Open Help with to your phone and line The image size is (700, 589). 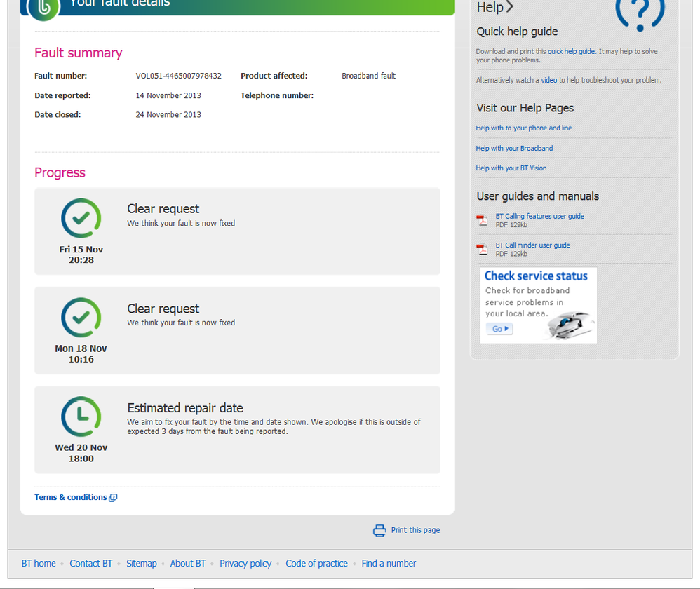[x=524, y=128]
